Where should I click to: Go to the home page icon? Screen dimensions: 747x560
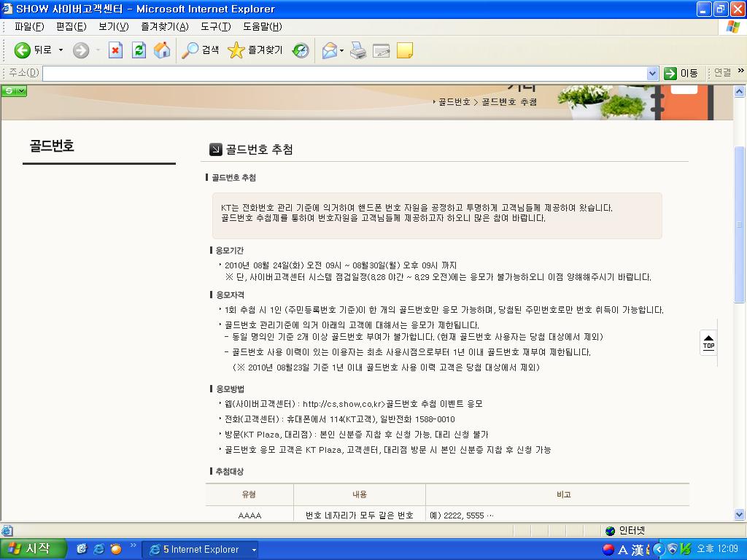162,50
